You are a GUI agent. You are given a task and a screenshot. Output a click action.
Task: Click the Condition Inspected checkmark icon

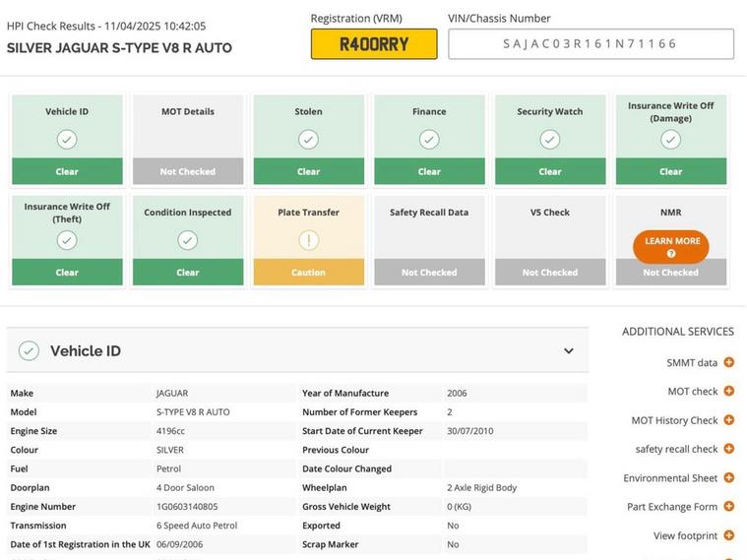[x=188, y=240]
